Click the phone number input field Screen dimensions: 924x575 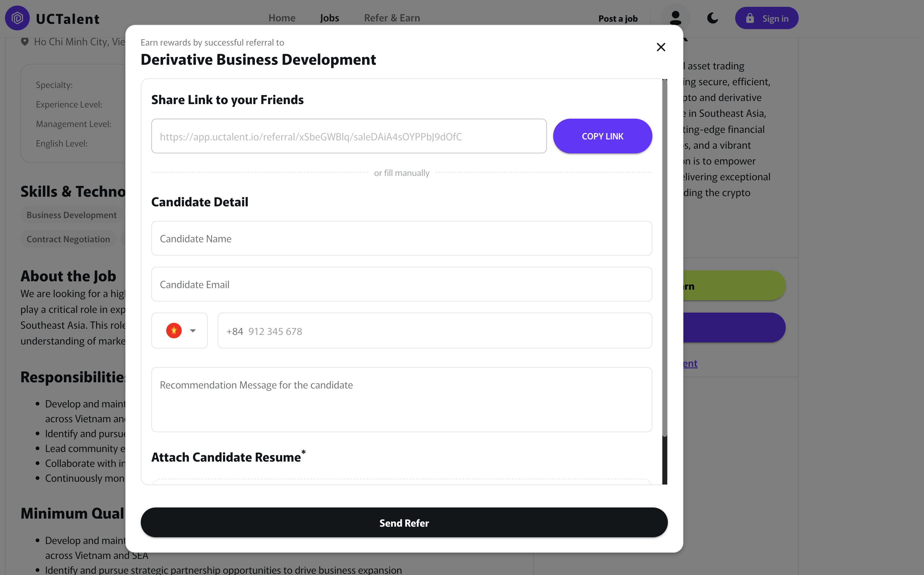[x=435, y=331]
